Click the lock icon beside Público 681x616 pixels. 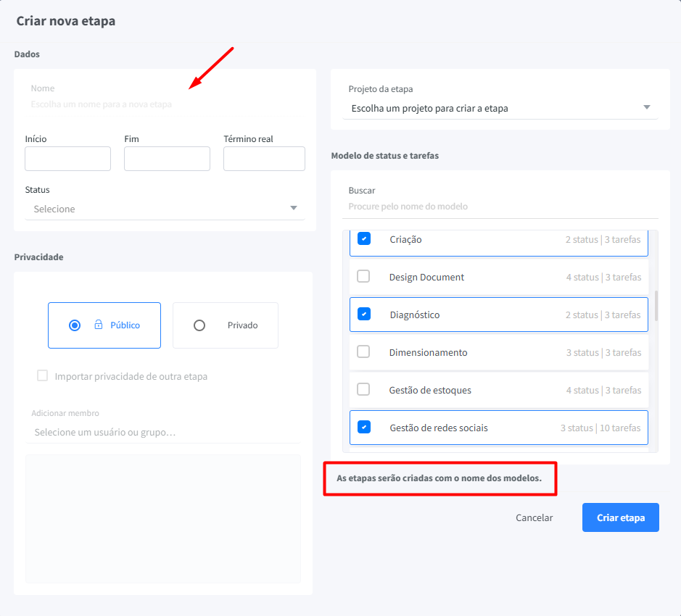(99, 325)
